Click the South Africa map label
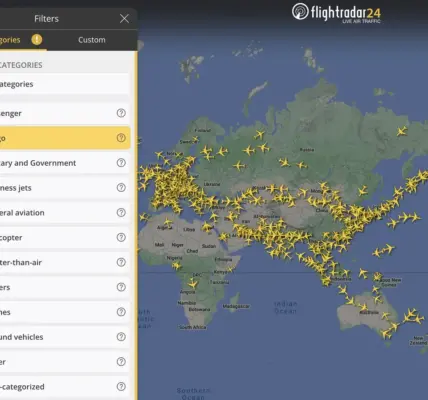The width and height of the screenshot is (428, 400). tap(193, 327)
